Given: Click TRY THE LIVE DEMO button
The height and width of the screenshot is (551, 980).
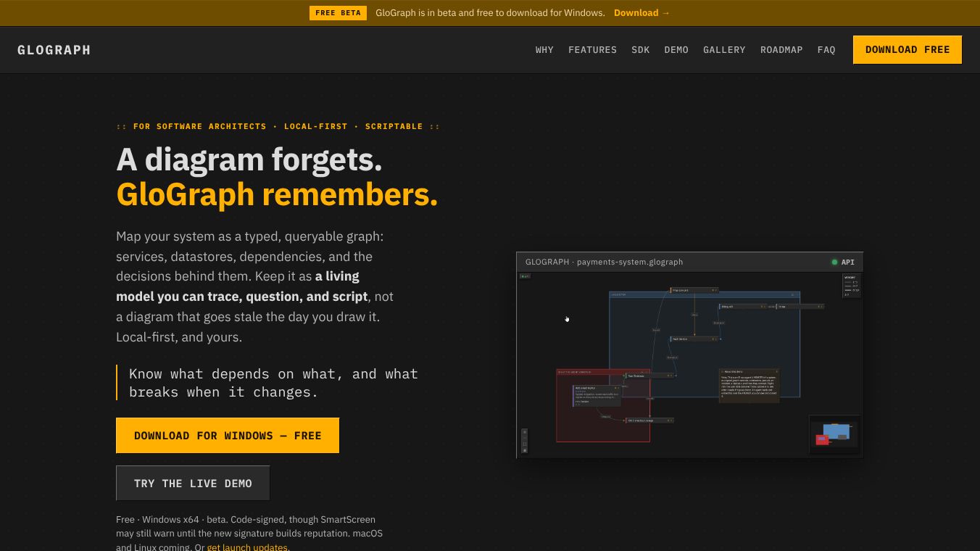Looking at the screenshot, I should (x=193, y=484).
